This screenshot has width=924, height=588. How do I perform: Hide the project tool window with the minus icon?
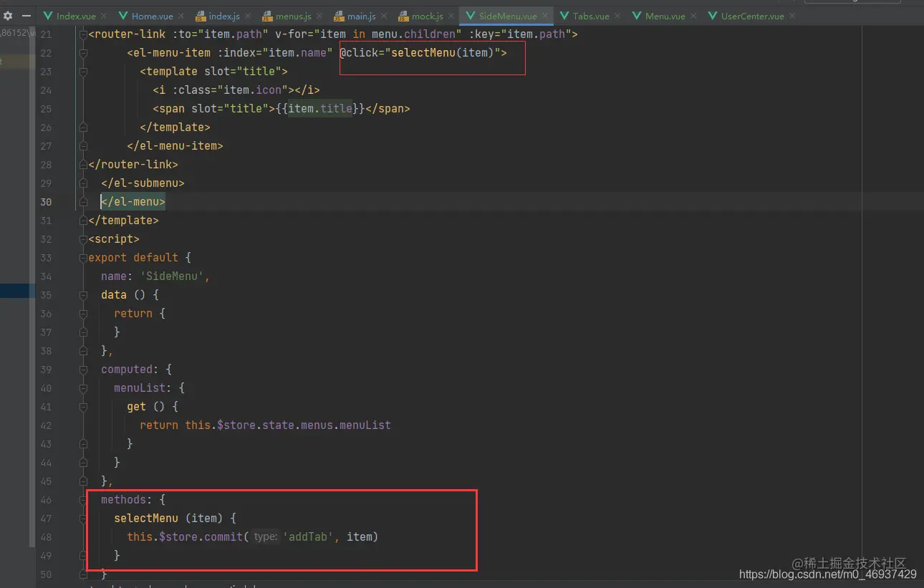[26, 16]
